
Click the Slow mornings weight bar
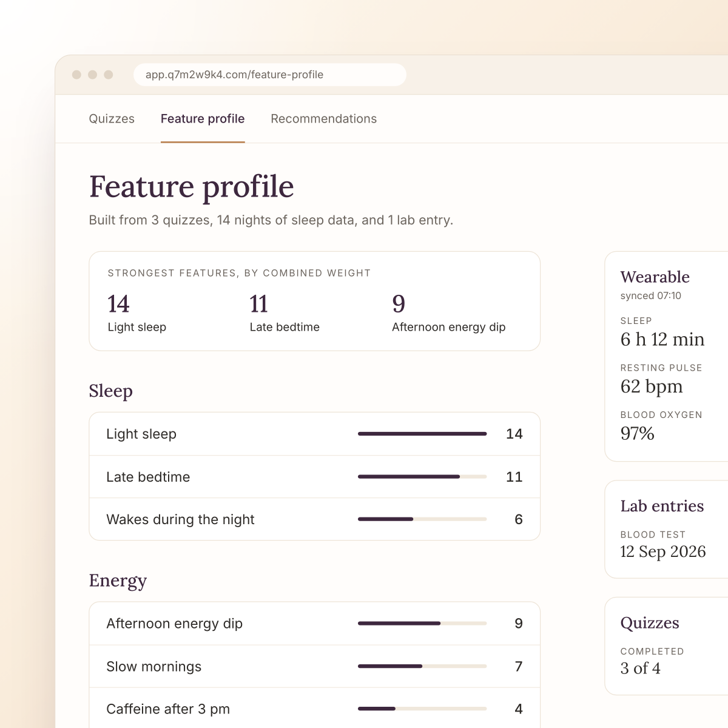coord(422,666)
